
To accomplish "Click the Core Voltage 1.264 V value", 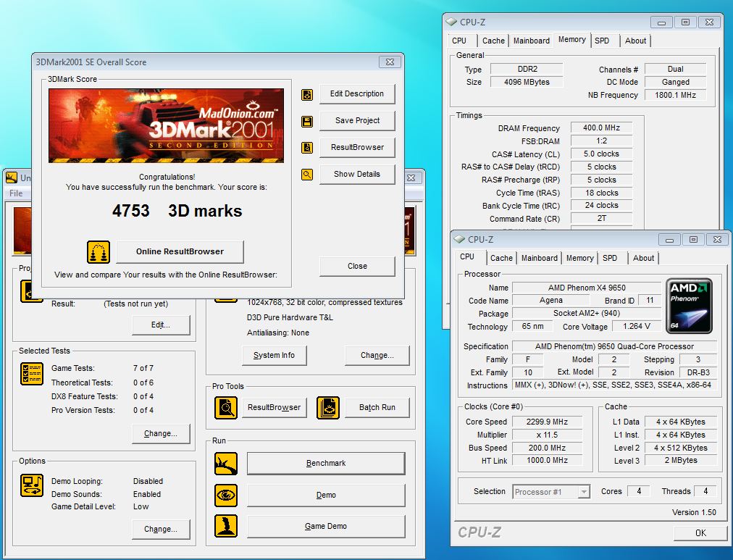I will click(636, 326).
